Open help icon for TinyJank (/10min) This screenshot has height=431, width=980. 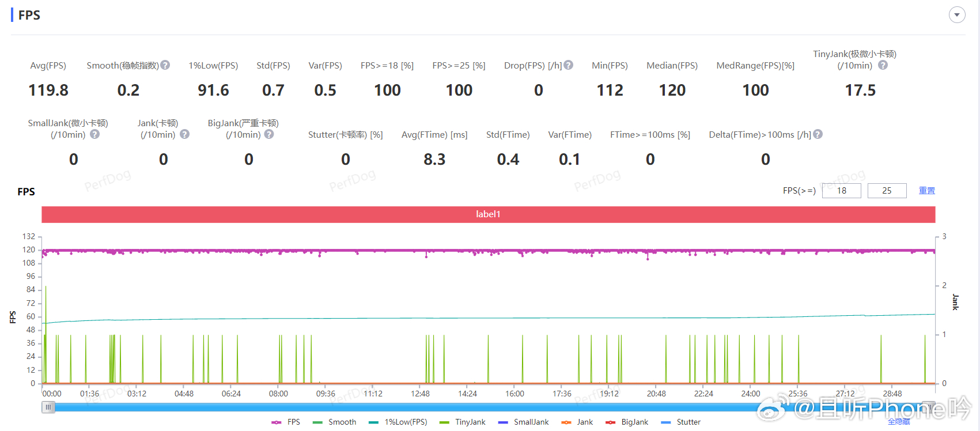point(883,65)
